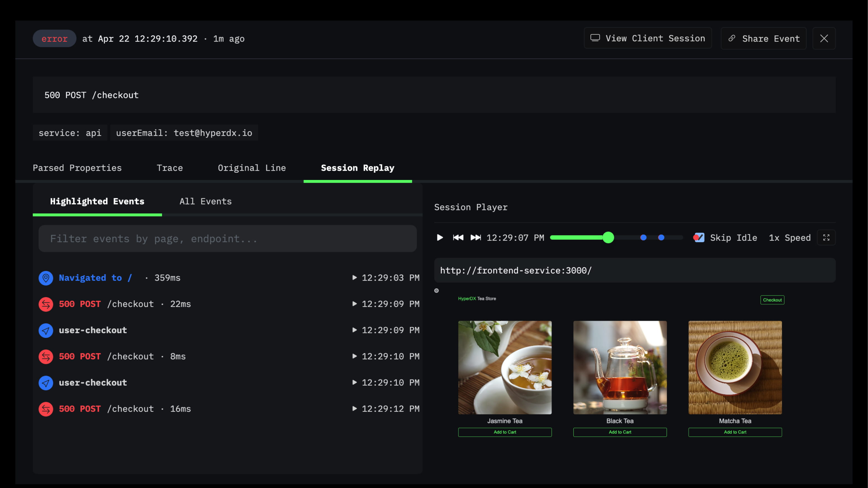868x488 pixels.
Task: Open the Trace tab
Action: tap(169, 168)
